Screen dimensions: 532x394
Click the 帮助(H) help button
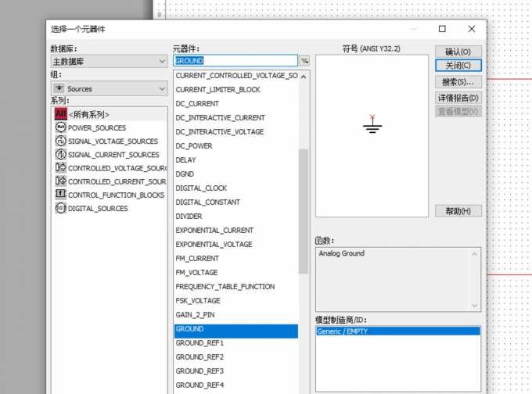click(458, 211)
